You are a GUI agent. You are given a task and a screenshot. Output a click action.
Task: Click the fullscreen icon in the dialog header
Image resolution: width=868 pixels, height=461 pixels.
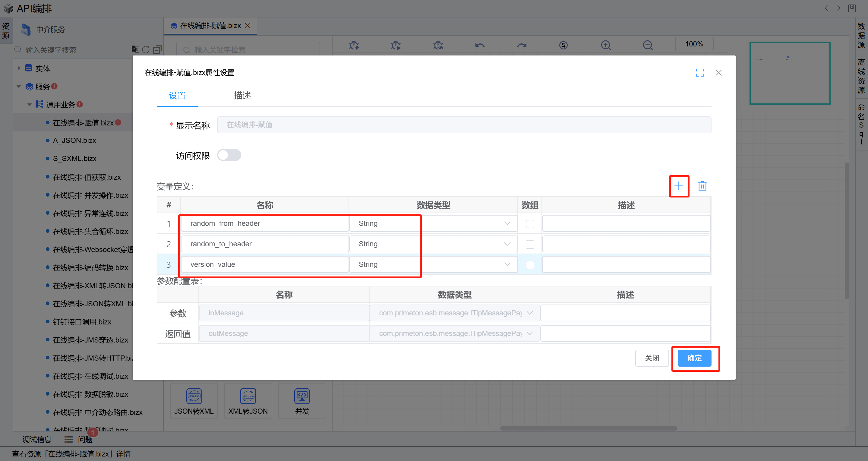click(x=700, y=73)
